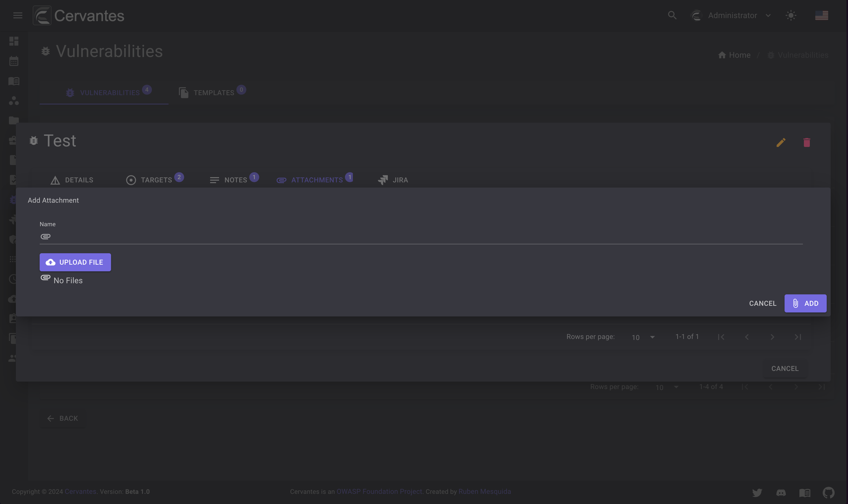
Task: Open attachments rows per page dropdown
Action: pos(643,337)
